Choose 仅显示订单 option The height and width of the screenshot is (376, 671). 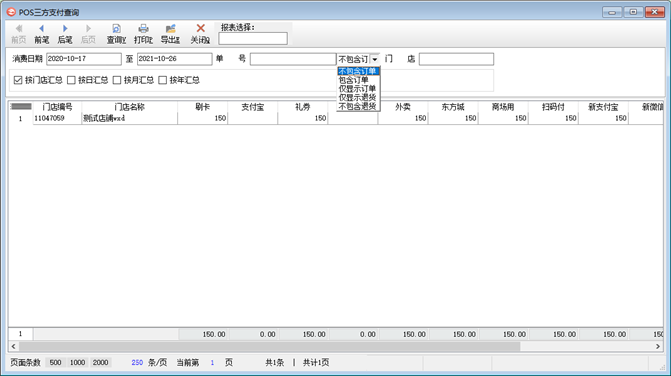tap(358, 89)
